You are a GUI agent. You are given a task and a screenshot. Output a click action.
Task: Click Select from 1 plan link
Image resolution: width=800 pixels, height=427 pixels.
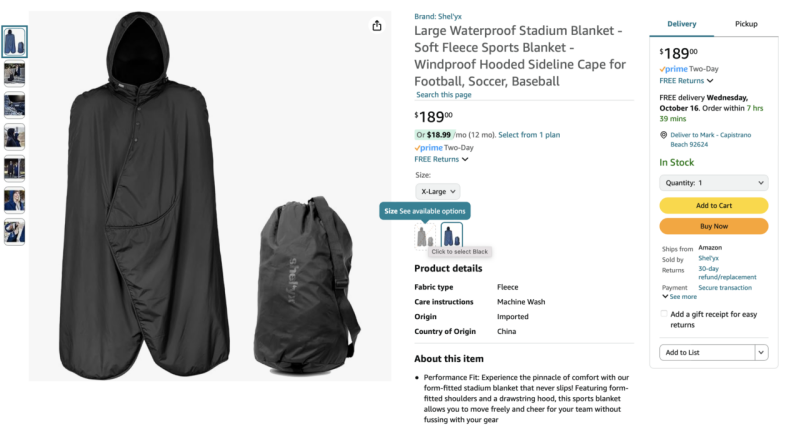(x=529, y=135)
